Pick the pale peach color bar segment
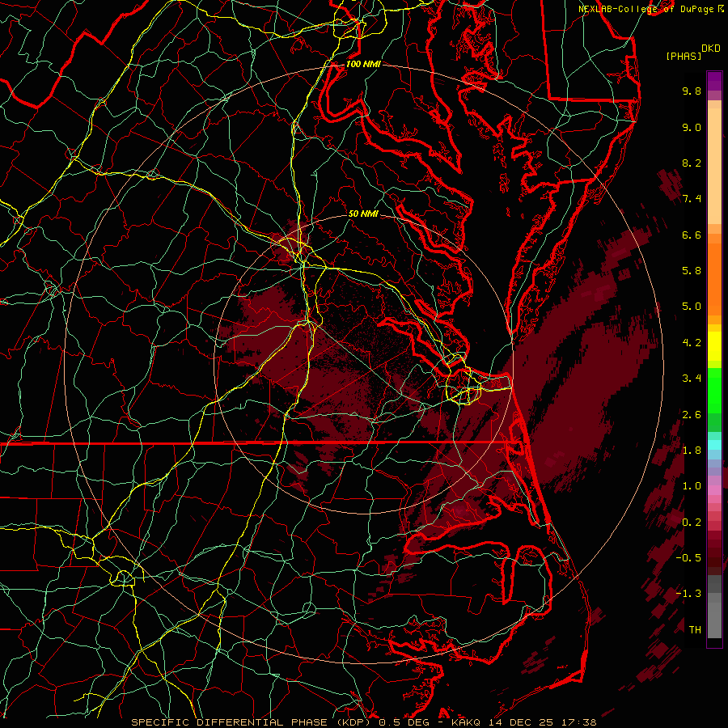 [x=714, y=166]
